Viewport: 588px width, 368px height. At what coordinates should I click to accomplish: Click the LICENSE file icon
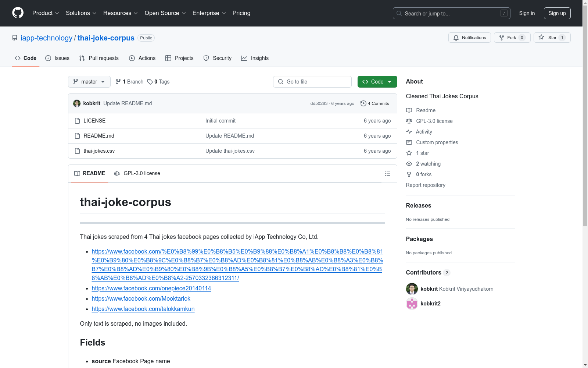(77, 121)
